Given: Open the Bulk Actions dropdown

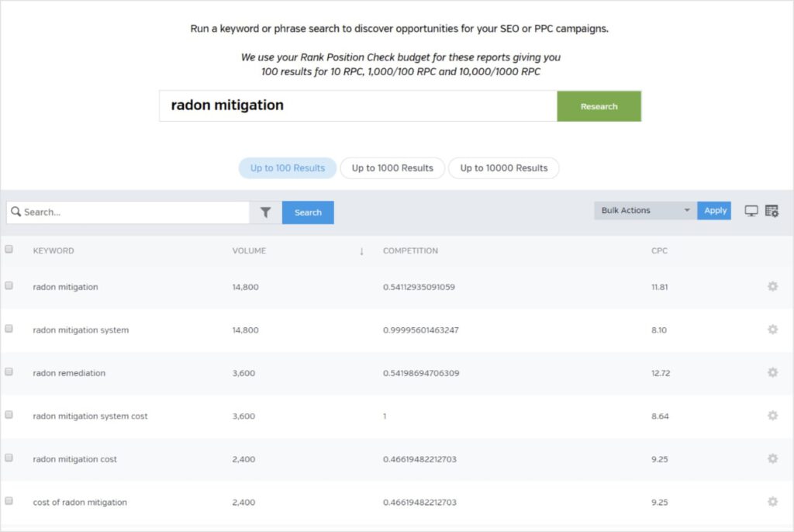Looking at the screenshot, I should (x=644, y=210).
